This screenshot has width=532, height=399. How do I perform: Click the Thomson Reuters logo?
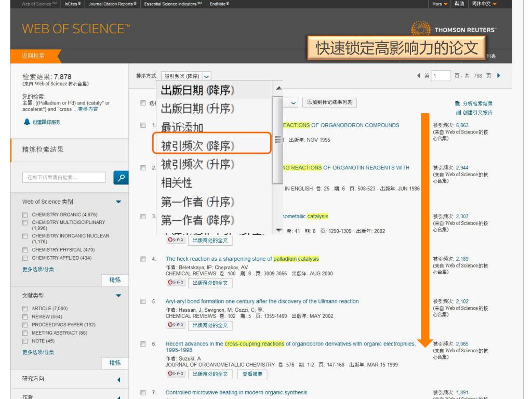tap(454, 29)
